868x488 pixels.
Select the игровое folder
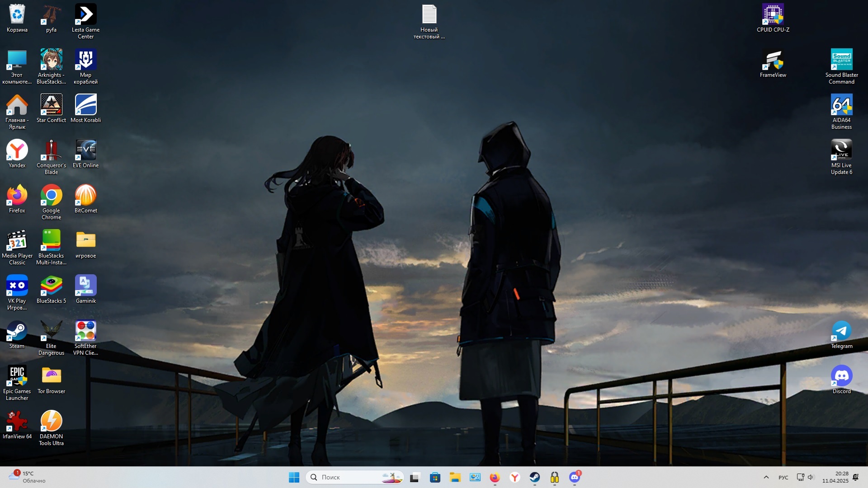[85, 244]
